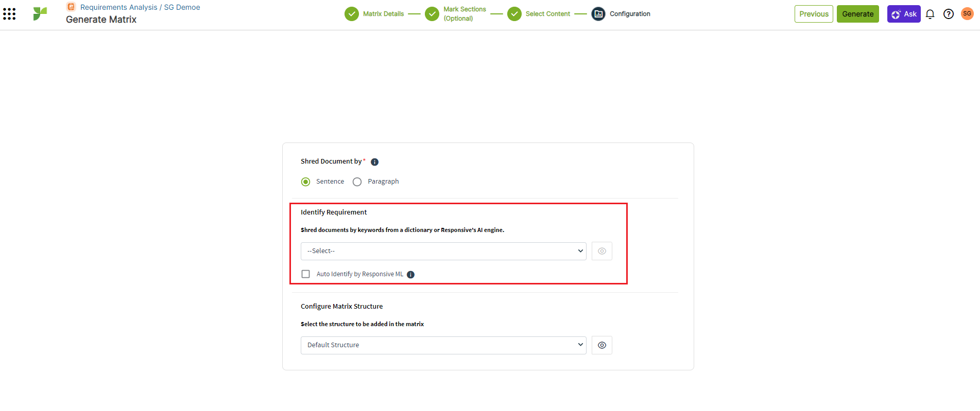Enable Auto Identify by Responsive ML checkbox
The image size is (980, 411).
(306, 274)
